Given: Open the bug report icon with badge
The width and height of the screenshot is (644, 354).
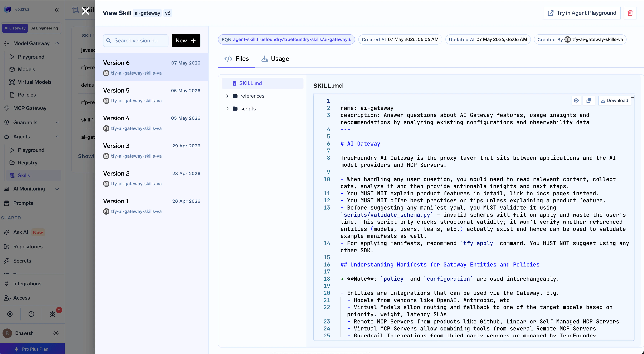Looking at the screenshot, I should [52, 314].
